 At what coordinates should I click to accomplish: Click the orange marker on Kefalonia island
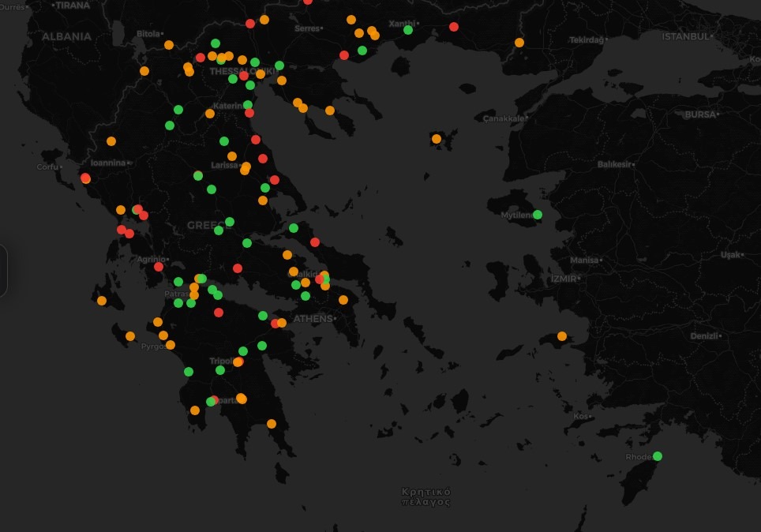point(102,301)
